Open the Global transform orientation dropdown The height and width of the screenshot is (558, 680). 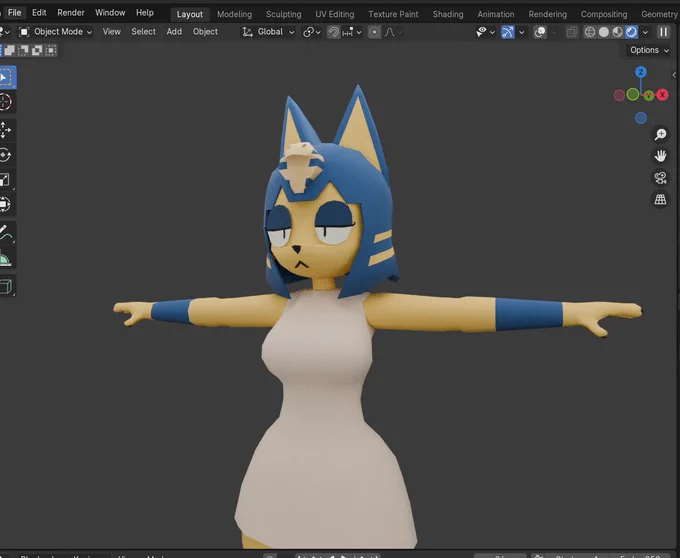pyautogui.click(x=268, y=32)
